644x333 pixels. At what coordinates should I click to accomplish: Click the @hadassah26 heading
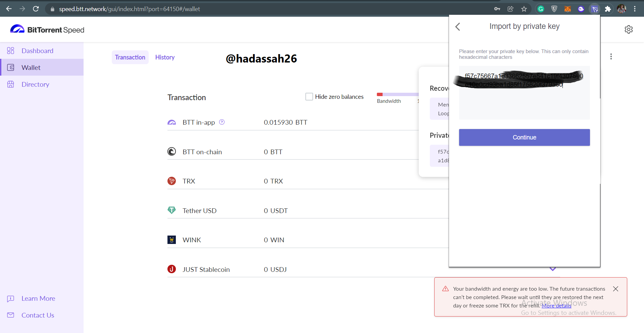click(x=261, y=58)
